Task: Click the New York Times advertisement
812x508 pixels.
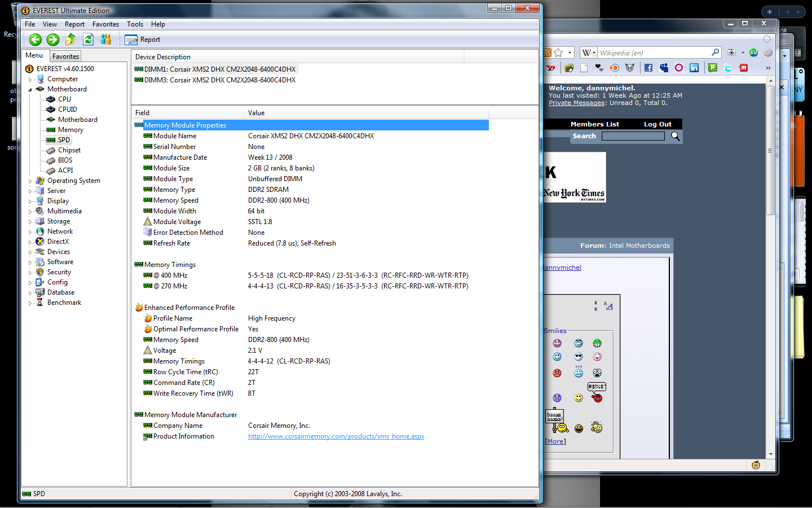Action: [575, 177]
